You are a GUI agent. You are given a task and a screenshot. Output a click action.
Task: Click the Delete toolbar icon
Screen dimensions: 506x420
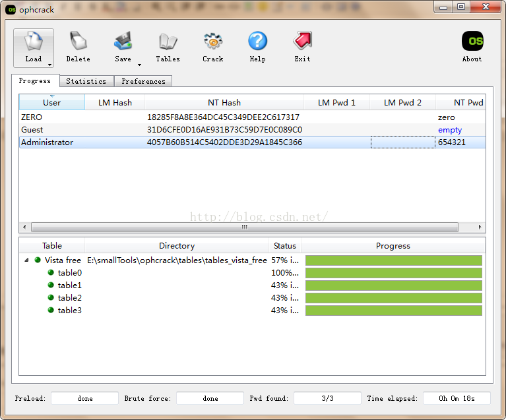(78, 42)
